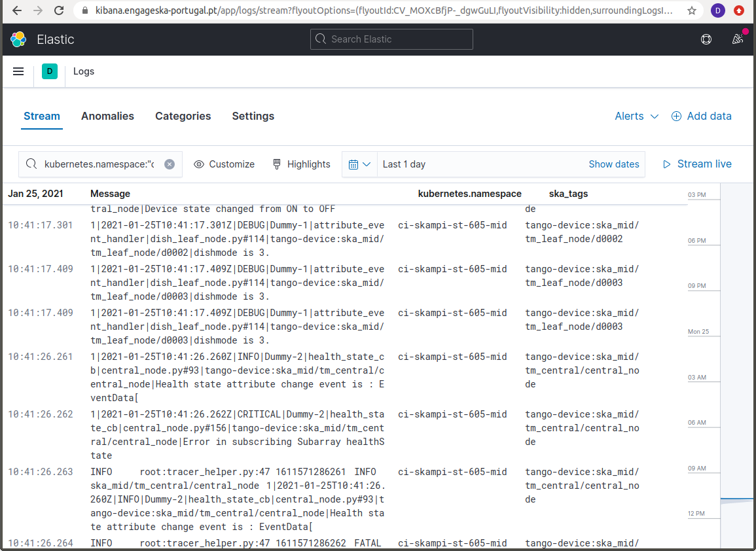Jump to 09 PM on the minimap
The image size is (756, 551).
tap(696, 286)
